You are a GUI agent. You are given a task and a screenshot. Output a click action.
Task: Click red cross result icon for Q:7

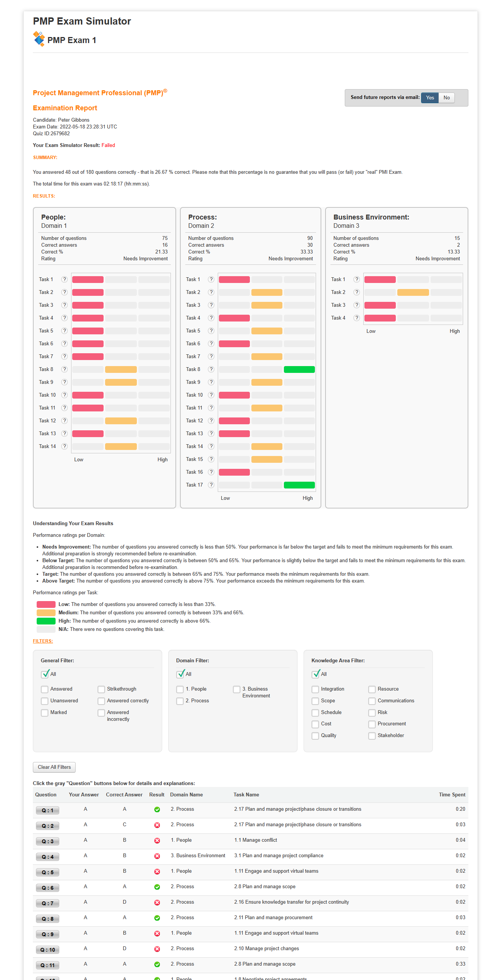[x=157, y=903]
